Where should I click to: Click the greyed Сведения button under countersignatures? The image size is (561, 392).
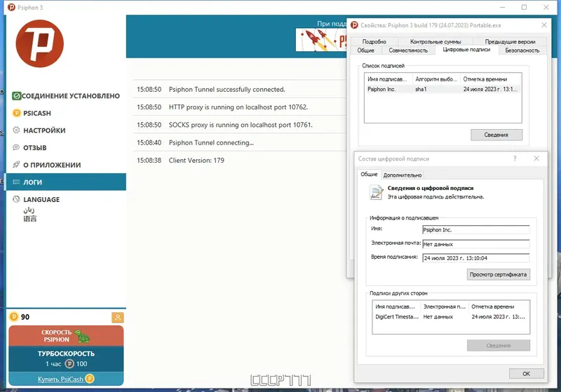[498, 346]
